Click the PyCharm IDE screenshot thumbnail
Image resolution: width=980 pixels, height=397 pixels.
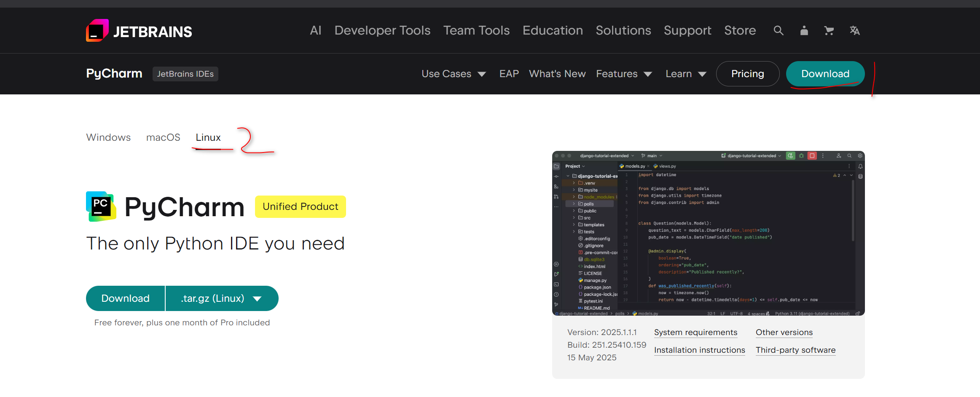(708, 233)
